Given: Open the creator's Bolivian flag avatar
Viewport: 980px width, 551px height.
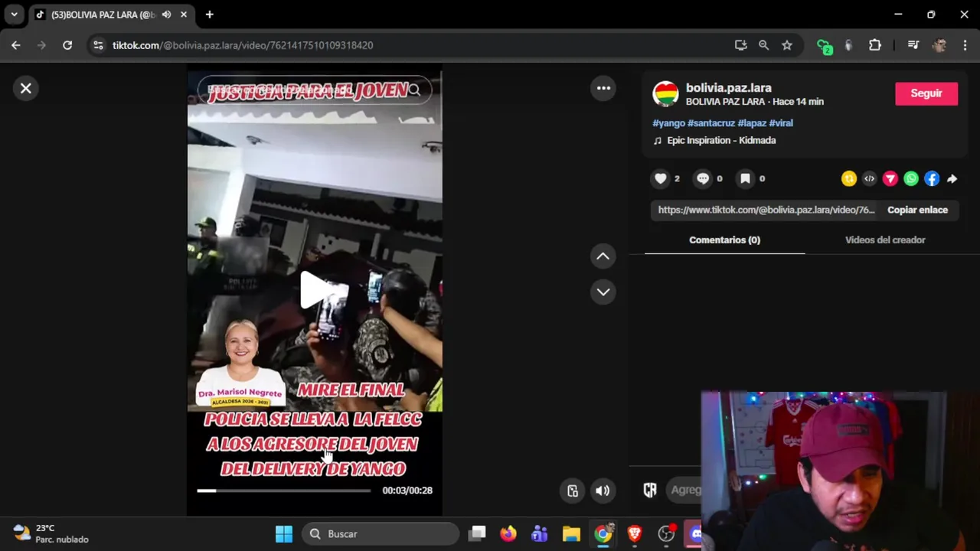Looking at the screenshot, I should (665, 93).
